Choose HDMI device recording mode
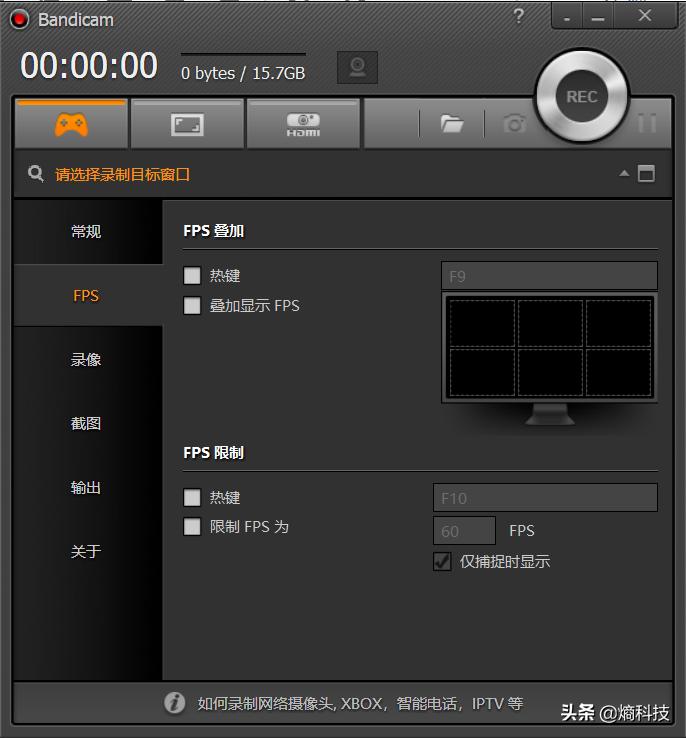686x738 pixels. [x=303, y=124]
